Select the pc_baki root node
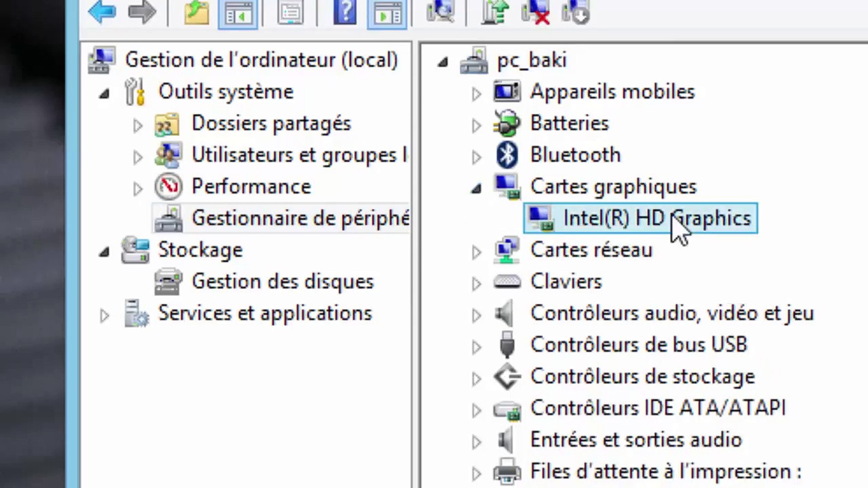 click(x=532, y=60)
